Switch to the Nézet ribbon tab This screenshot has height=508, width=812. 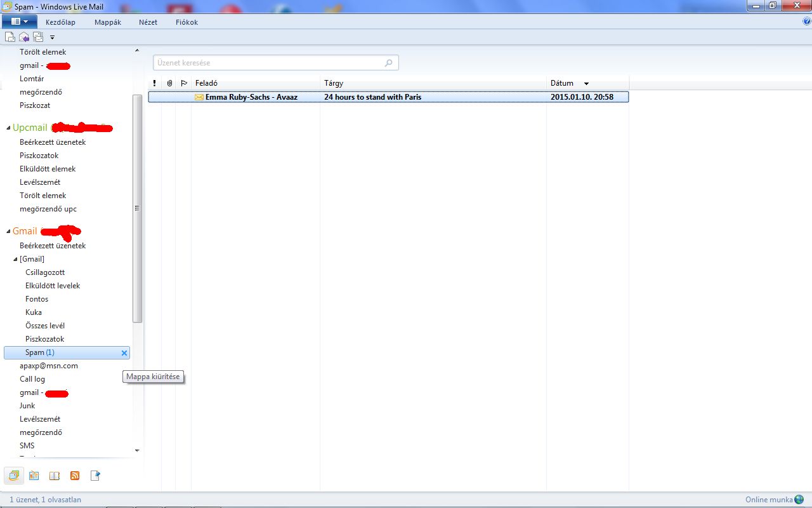coord(148,22)
